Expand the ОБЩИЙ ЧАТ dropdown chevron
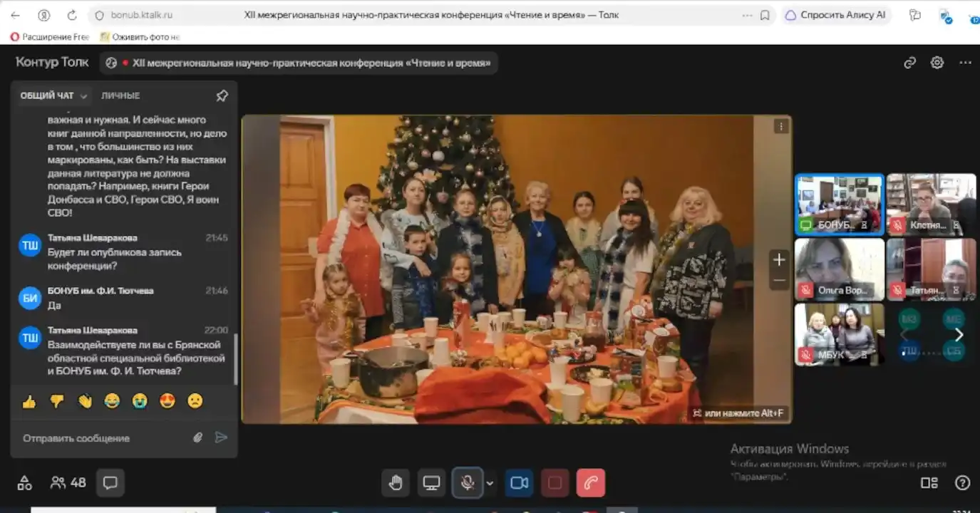 [84, 96]
